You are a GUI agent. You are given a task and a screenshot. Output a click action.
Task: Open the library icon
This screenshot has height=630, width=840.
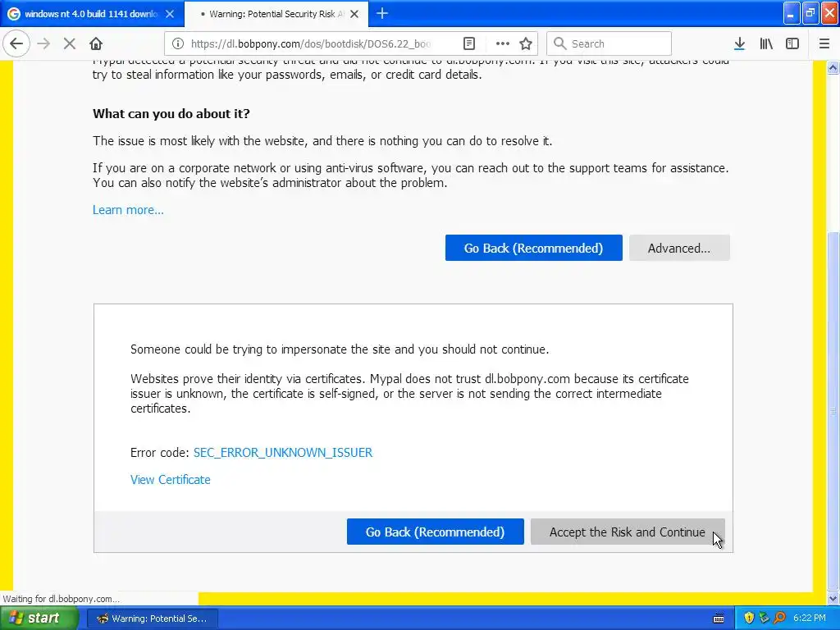click(x=766, y=44)
